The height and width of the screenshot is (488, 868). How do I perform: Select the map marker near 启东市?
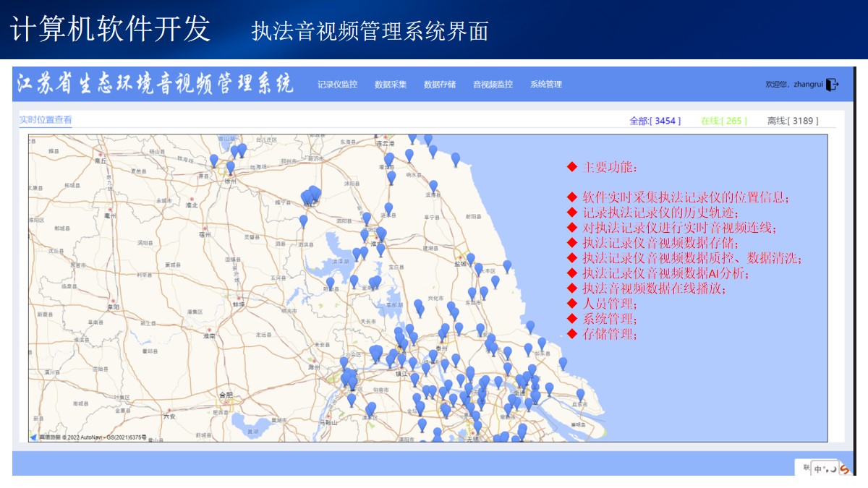pyautogui.click(x=580, y=394)
